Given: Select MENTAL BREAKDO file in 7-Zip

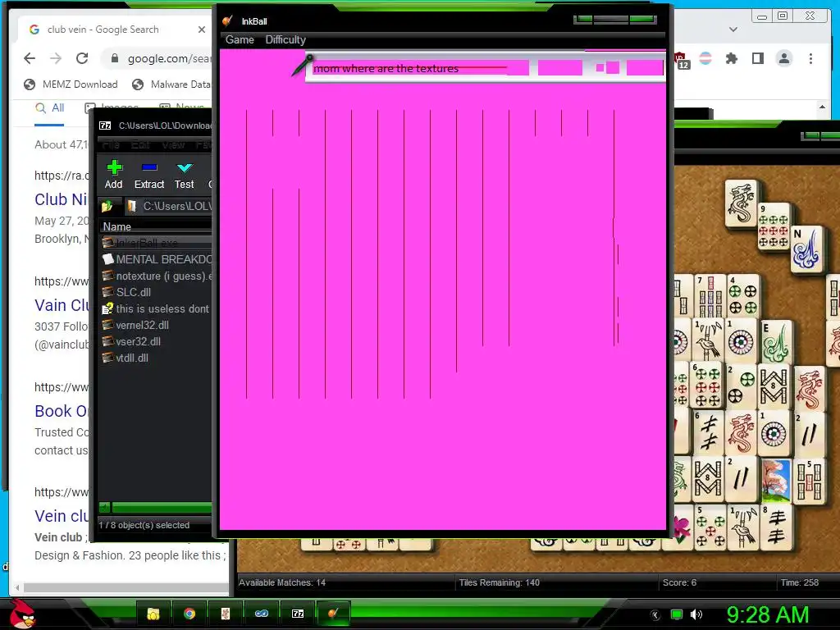Looking at the screenshot, I should [x=157, y=259].
